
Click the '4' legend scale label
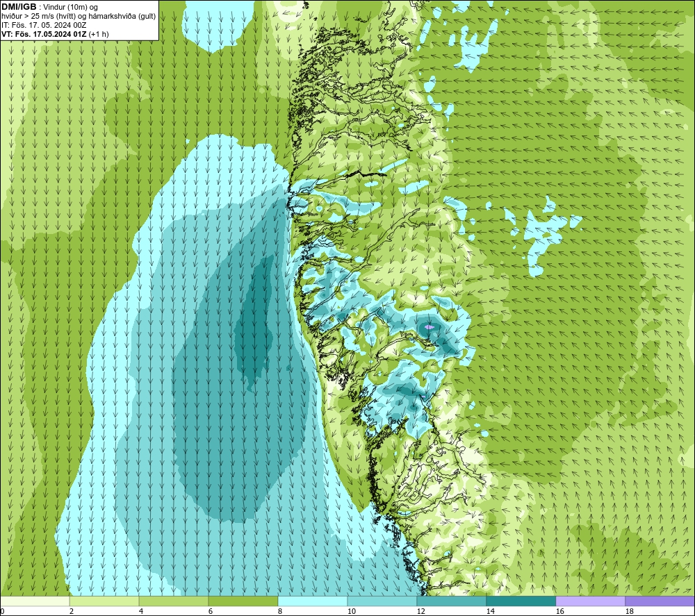141,612
